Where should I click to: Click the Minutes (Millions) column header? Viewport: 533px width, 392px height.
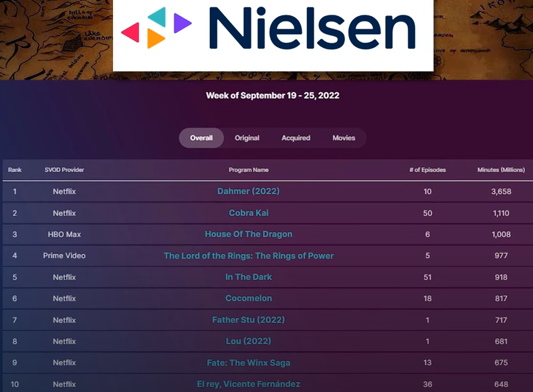pyautogui.click(x=501, y=170)
